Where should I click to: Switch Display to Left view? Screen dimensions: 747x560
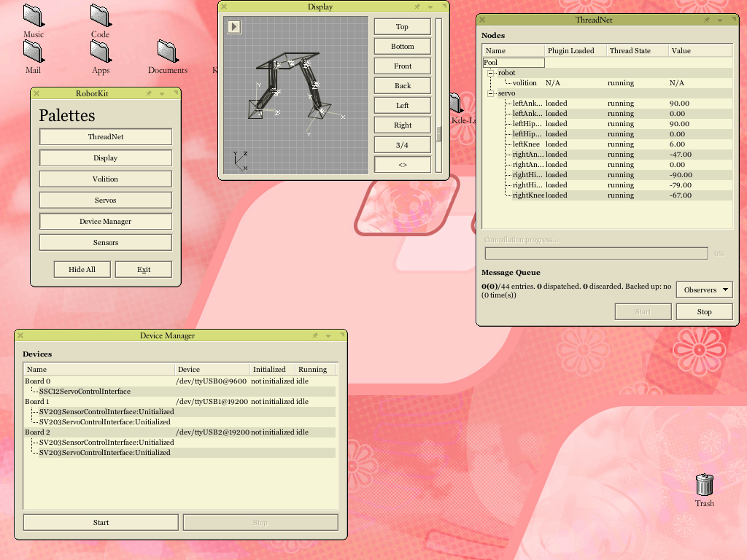403,105
